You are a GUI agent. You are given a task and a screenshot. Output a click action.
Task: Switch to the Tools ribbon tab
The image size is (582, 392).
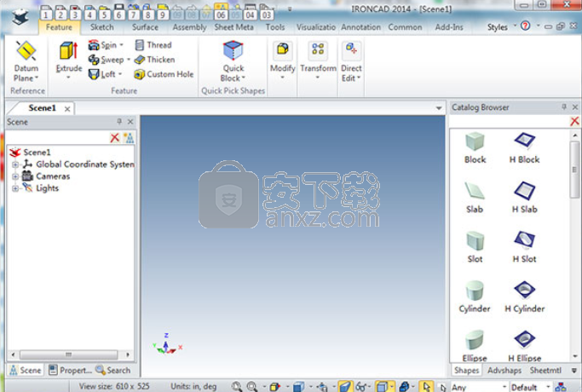(x=275, y=27)
